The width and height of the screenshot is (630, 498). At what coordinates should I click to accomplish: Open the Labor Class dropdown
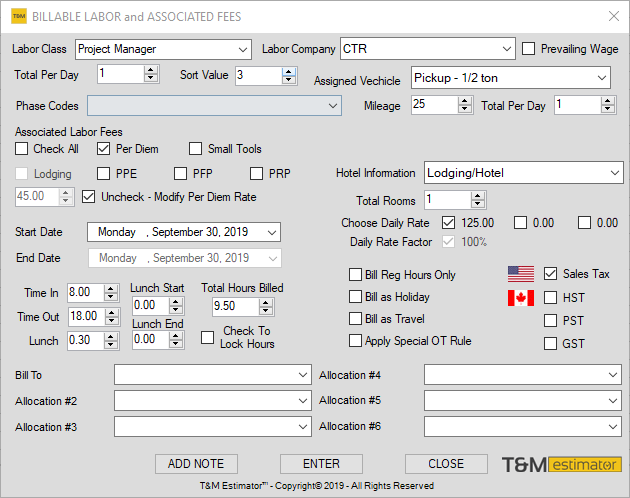(243, 49)
